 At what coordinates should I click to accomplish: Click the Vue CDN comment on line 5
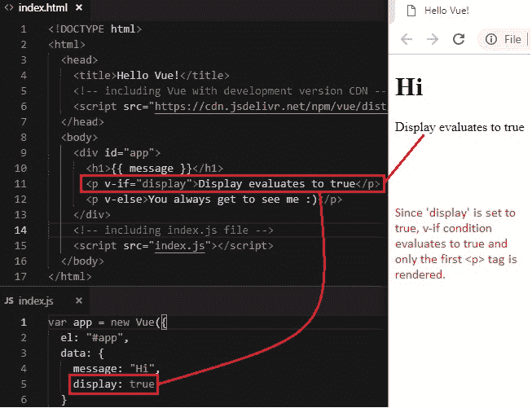click(230, 91)
